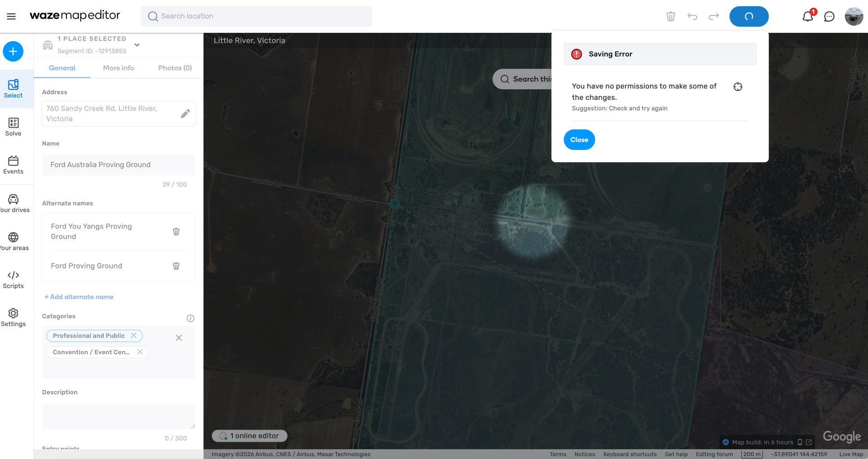
Task: Click the Add alternate name link
Action: pyautogui.click(x=79, y=297)
